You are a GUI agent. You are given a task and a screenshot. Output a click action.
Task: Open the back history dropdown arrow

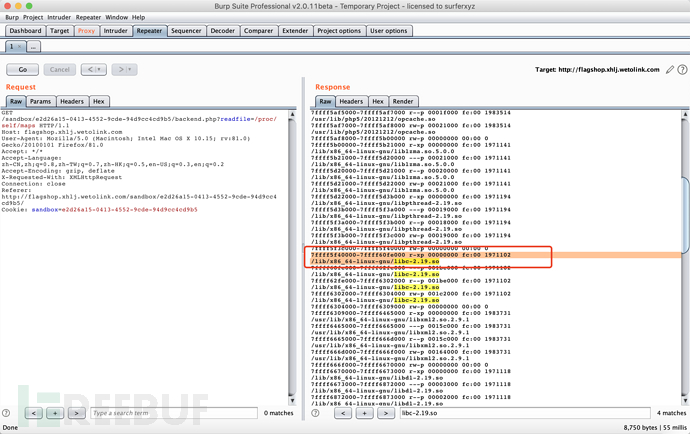(x=100, y=70)
